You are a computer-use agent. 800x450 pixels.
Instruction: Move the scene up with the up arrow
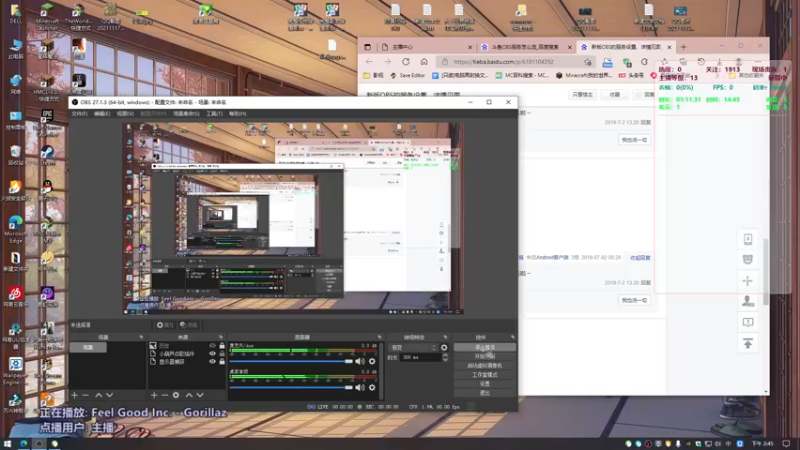pyautogui.click(x=98, y=395)
